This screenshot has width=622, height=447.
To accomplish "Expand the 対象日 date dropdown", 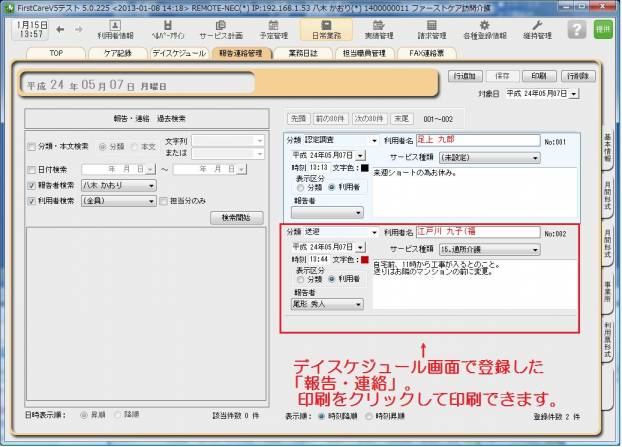I will click(x=573, y=93).
